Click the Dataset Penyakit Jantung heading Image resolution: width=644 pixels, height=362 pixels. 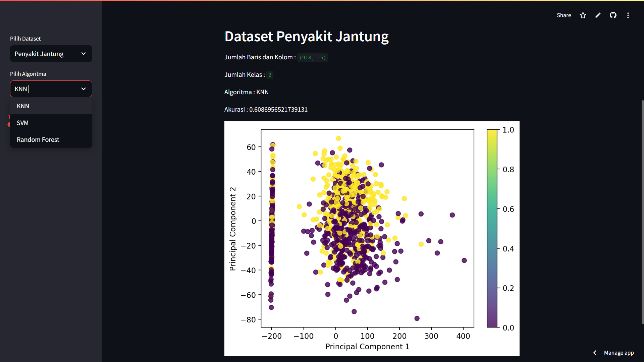point(306,36)
